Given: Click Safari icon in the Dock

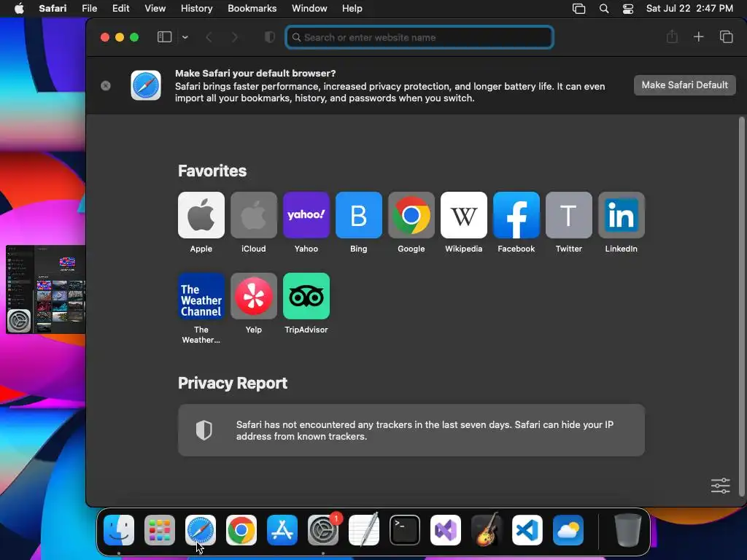Looking at the screenshot, I should coord(201,530).
